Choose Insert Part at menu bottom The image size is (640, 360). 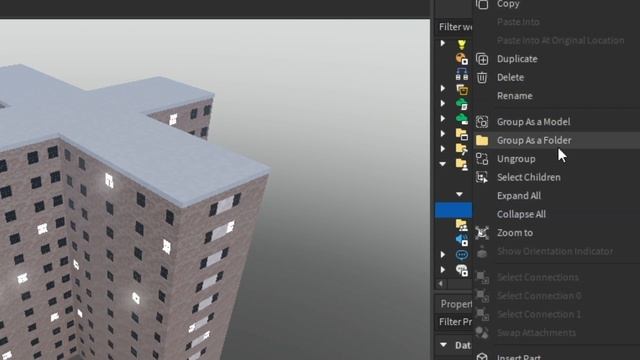[x=519, y=357]
